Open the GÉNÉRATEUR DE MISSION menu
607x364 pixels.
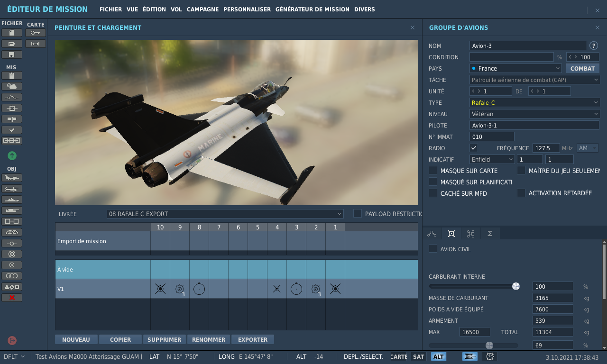(313, 9)
